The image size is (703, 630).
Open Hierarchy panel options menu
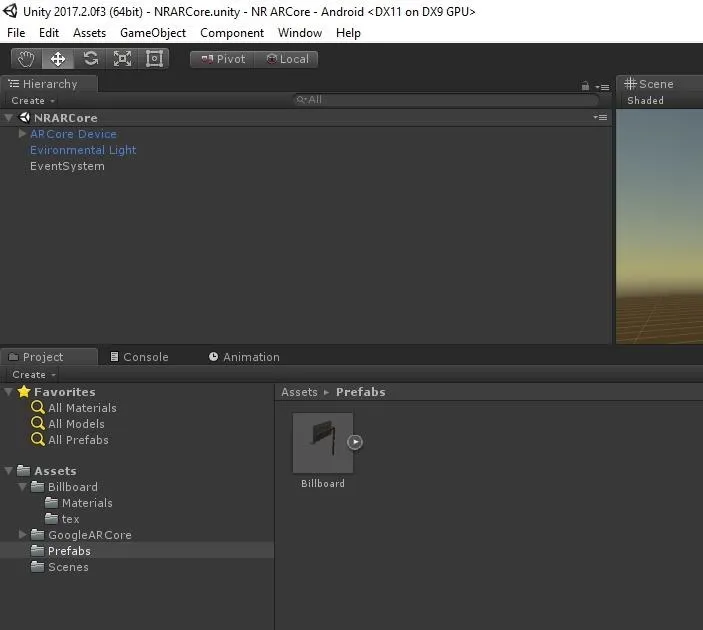point(602,87)
